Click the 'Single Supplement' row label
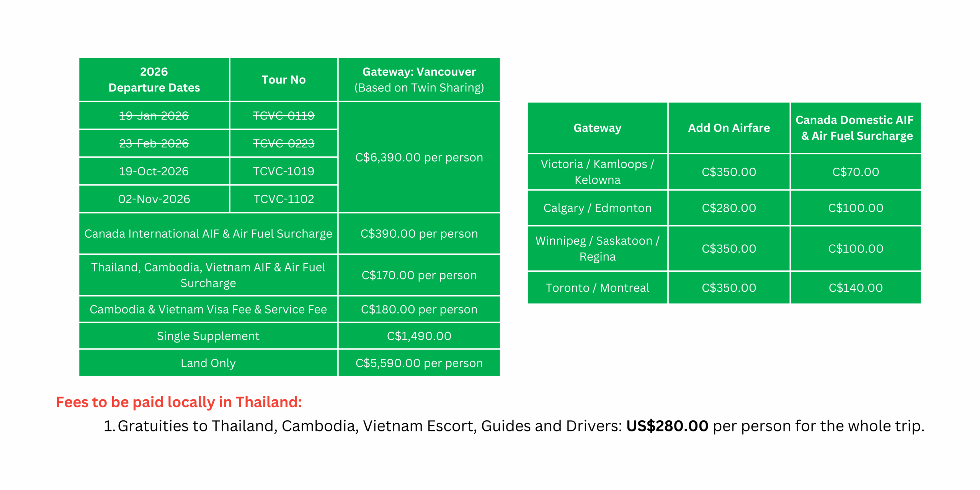980x490 pixels. 208,336
